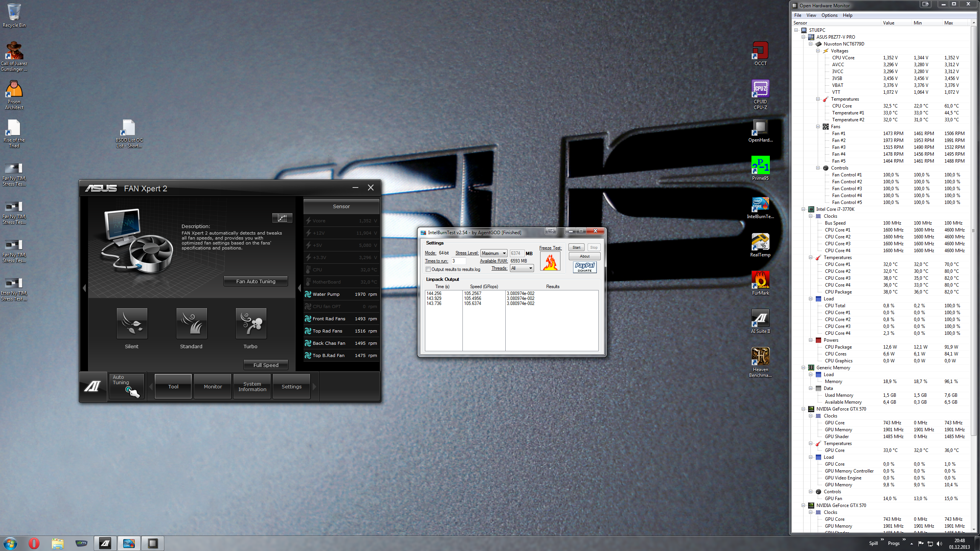The image size is (980, 551).
Task: Collapse the Intel Core i7-3770K node
Action: 804,209
